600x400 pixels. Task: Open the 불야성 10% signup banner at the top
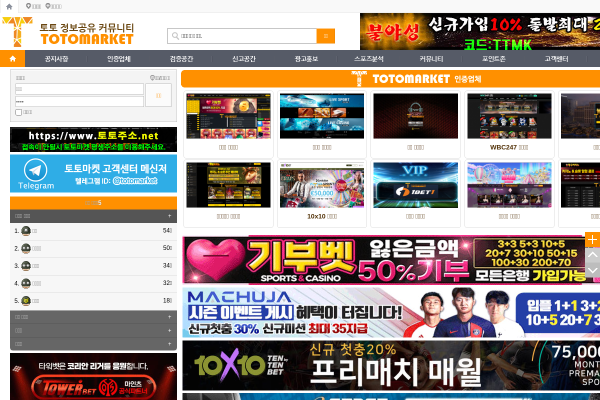pyautogui.click(x=480, y=31)
